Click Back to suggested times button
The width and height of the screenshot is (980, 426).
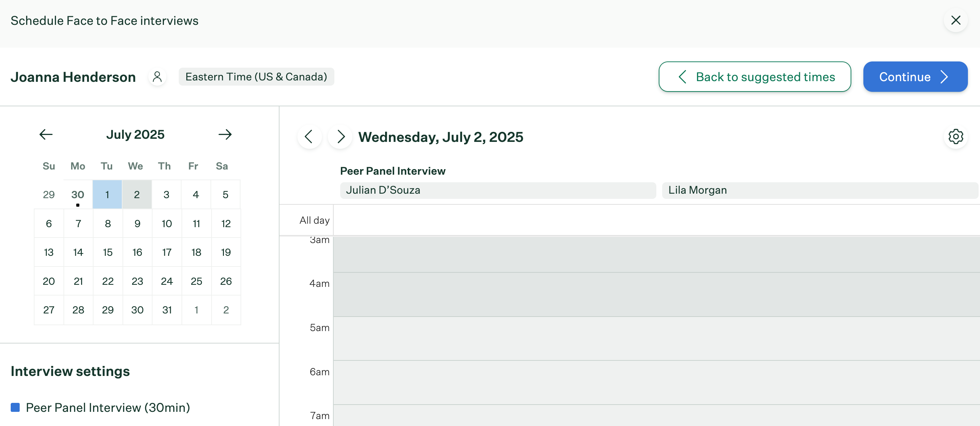point(754,77)
